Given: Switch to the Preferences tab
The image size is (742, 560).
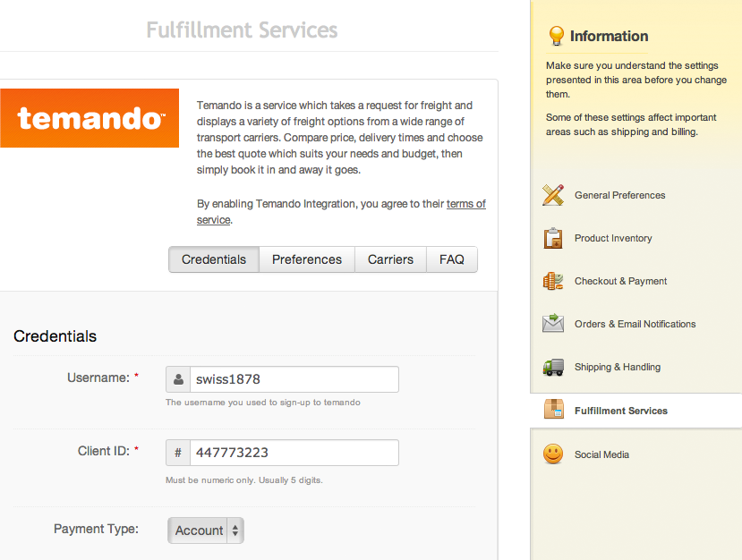Looking at the screenshot, I should [x=307, y=259].
